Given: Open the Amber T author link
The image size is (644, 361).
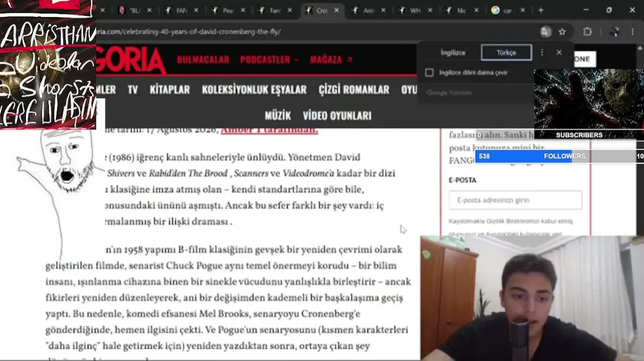Looking at the screenshot, I should [269, 130].
